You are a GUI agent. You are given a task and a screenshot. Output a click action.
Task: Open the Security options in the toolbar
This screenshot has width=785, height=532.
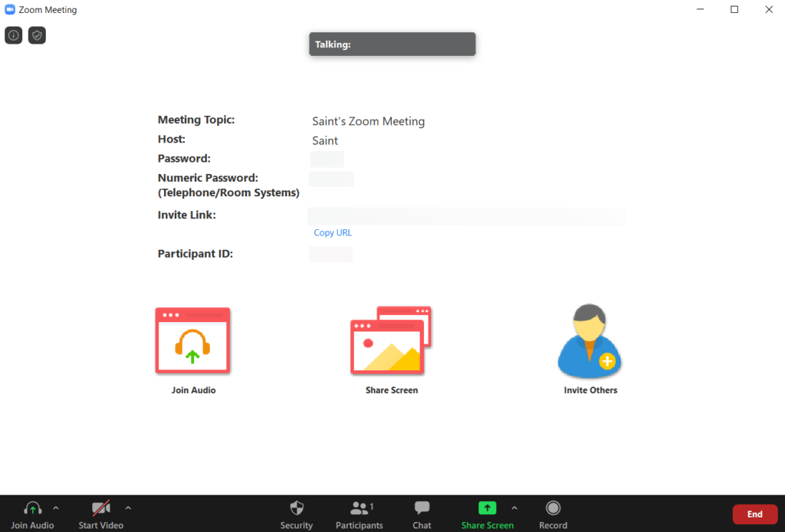point(297,514)
